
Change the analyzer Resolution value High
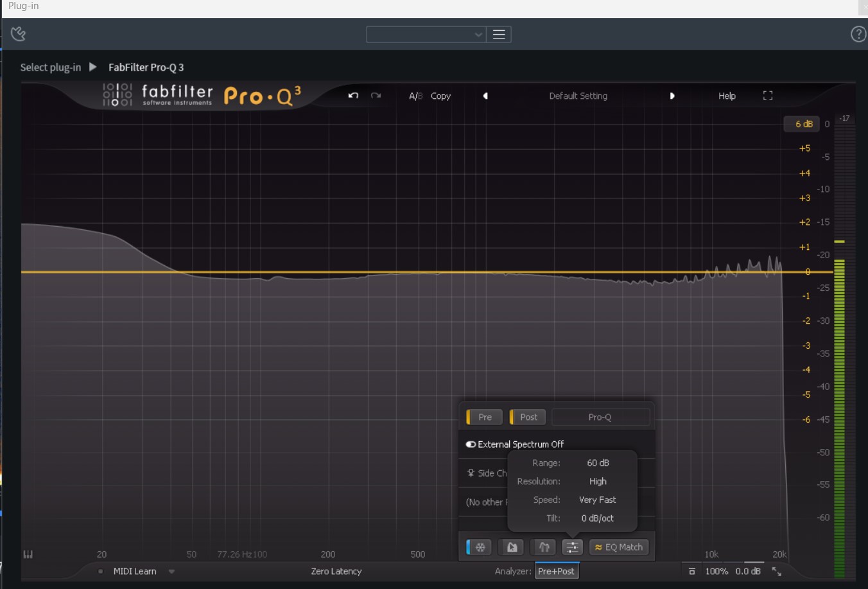click(x=598, y=482)
